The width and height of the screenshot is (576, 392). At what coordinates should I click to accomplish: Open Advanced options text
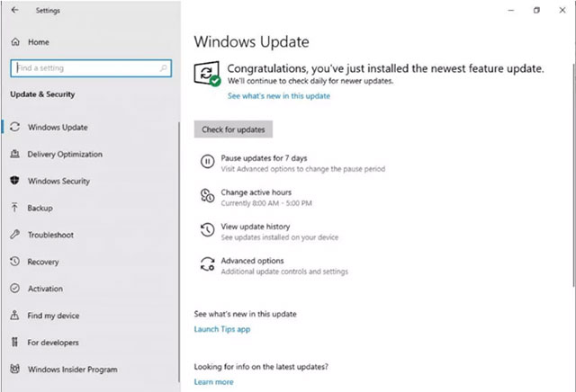coord(252,261)
